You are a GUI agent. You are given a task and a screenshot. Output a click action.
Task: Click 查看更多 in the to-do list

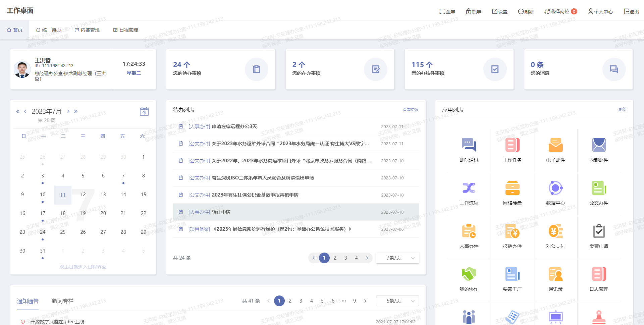tap(411, 110)
